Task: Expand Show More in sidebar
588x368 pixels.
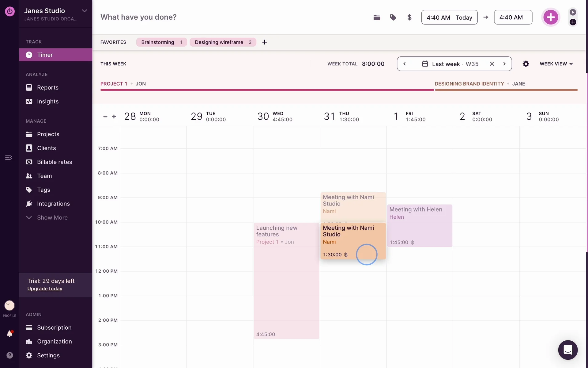Action: pyautogui.click(x=52, y=217)
